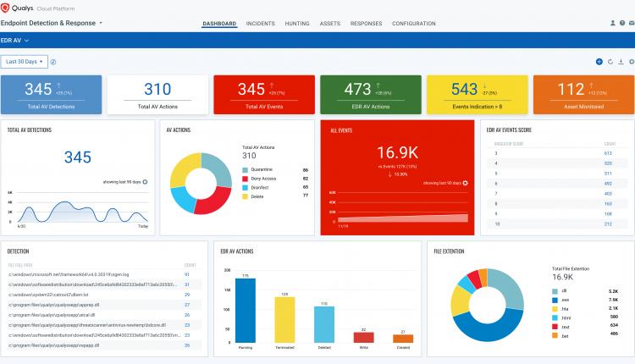Screen dimensions: 635x364
Task: Open gear settings in Total AV Detections widget
Action: pyautogui.click(x=145, y=182)
